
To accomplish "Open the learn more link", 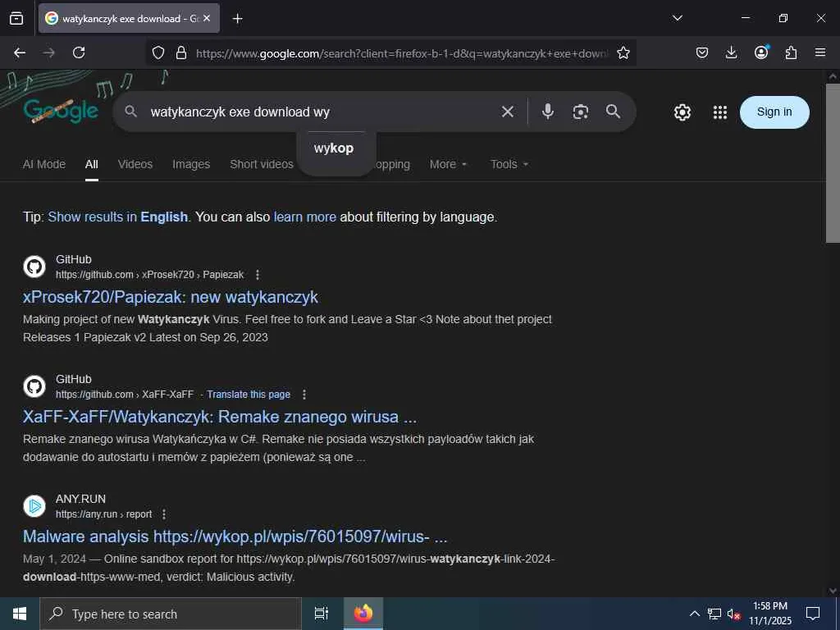I will [305, 217].
